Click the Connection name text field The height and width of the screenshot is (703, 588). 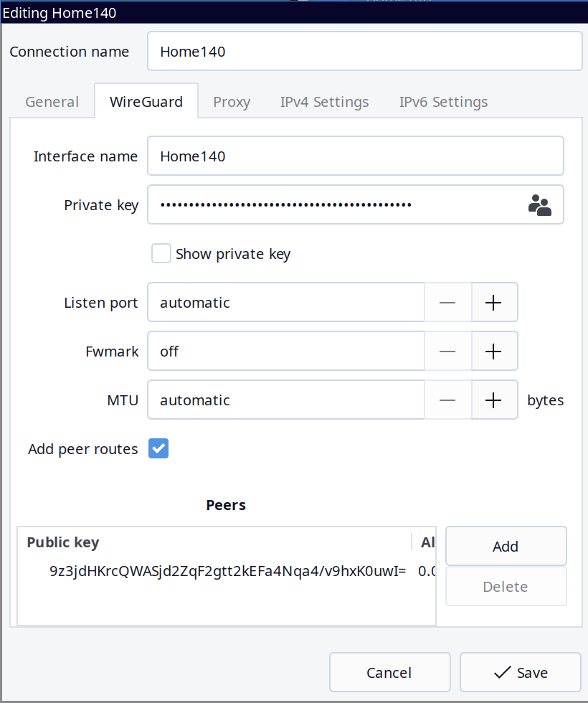point(364,52)
